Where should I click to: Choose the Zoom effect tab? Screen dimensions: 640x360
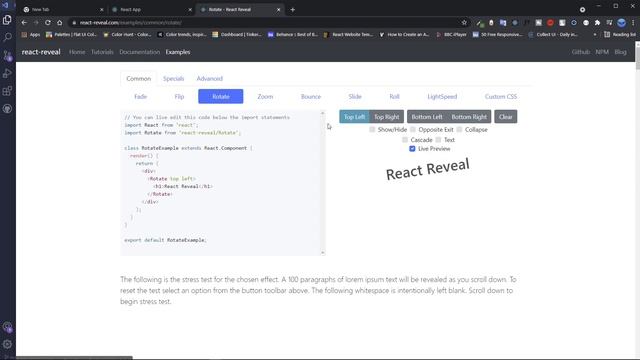pos(265,97)
